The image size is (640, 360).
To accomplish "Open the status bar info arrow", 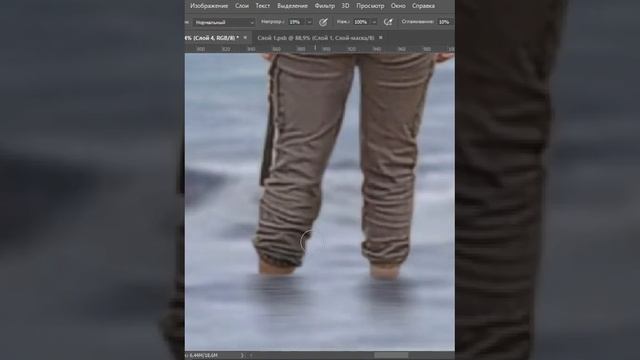I will [x=242, y=356].
